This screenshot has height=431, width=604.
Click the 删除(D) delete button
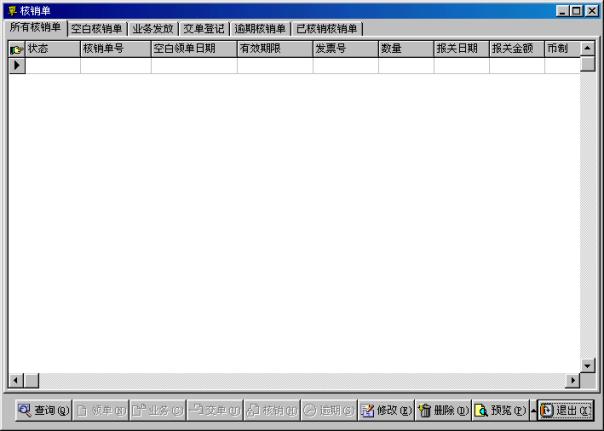tap(443, 410)
